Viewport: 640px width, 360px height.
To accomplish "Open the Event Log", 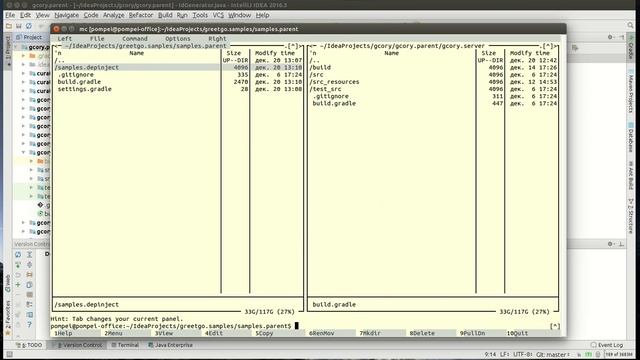I will tap(607, 345).
